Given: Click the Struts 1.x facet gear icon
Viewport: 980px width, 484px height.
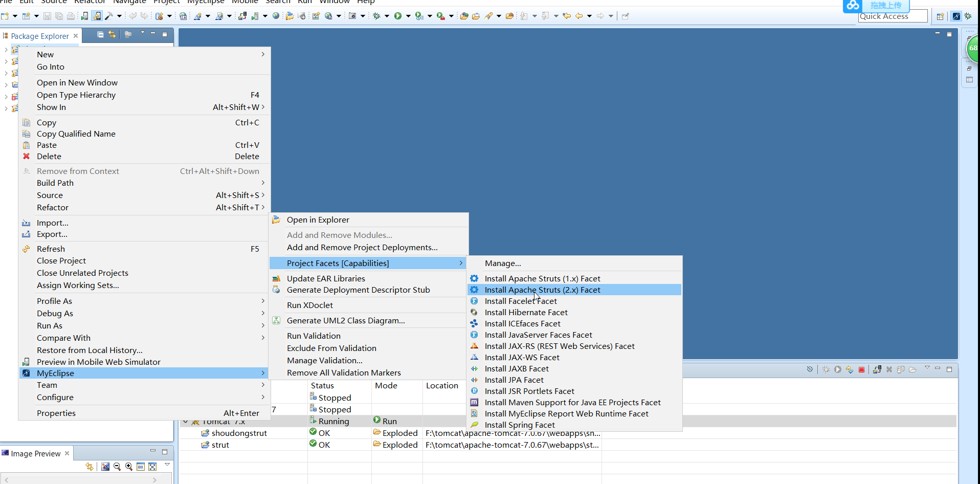Looking at the screenshot, I should click(474, 278).
